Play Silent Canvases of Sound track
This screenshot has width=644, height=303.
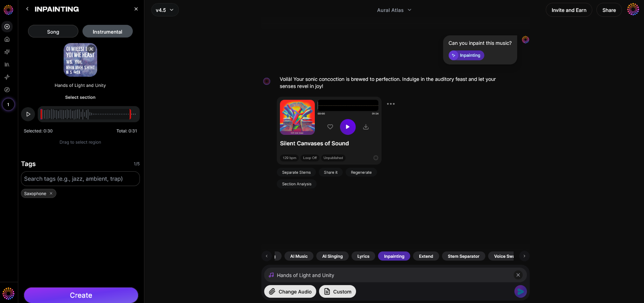[348, 127]
